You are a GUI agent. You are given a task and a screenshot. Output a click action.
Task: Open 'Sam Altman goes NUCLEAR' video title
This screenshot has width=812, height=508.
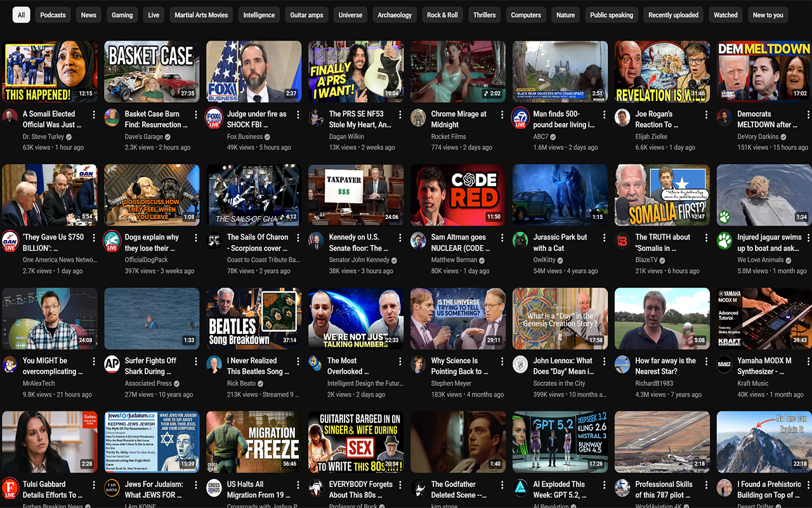tap(459, 243)
